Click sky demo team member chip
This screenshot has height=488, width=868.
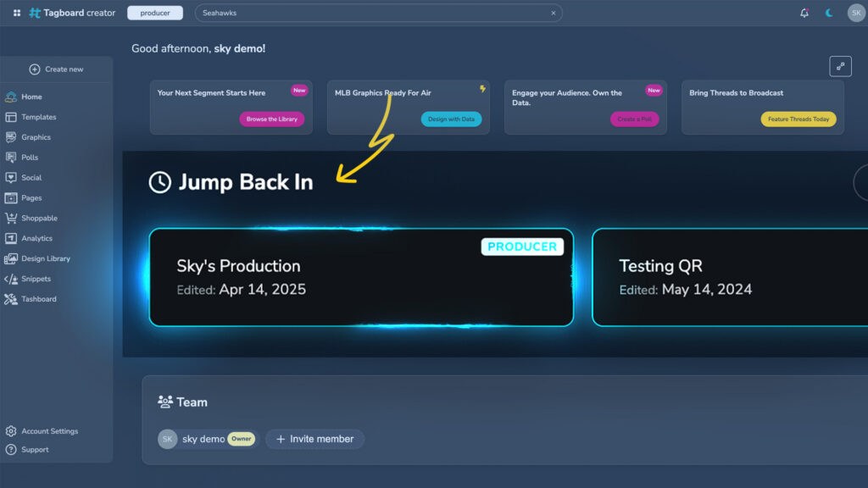(x=208, y=440)
